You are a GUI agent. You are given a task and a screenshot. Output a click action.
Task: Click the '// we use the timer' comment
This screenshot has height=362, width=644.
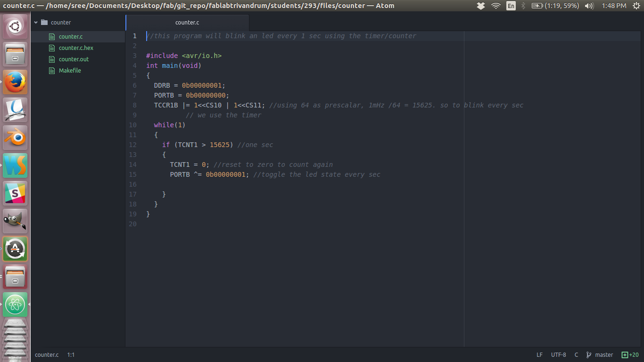point(223,115)
